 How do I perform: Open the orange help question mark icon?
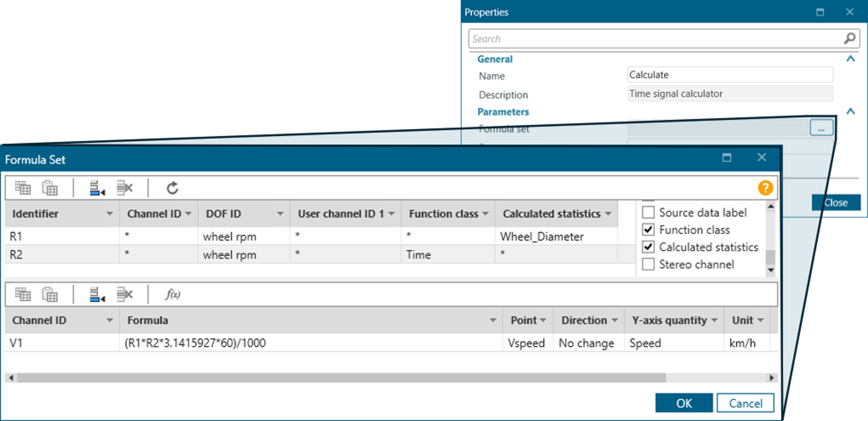(765, 188)
